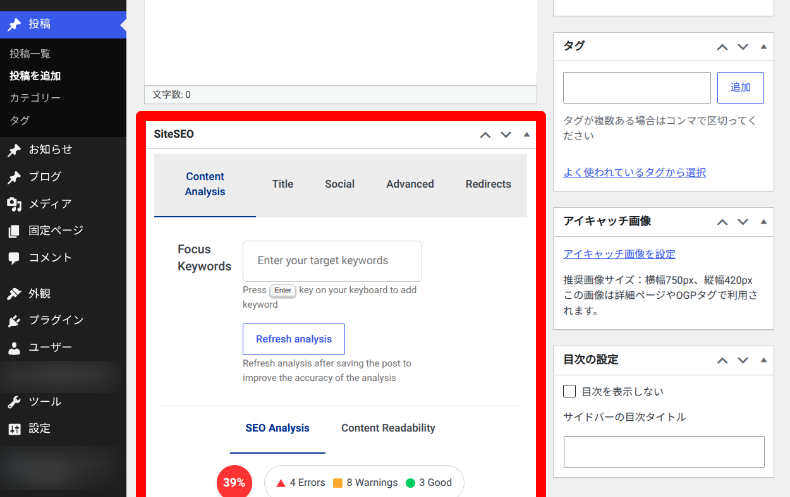The width and height of the screenshot is (790, 497).
Task: Click the SiteSEO panel heading
Action: click(x=174, y=134)
